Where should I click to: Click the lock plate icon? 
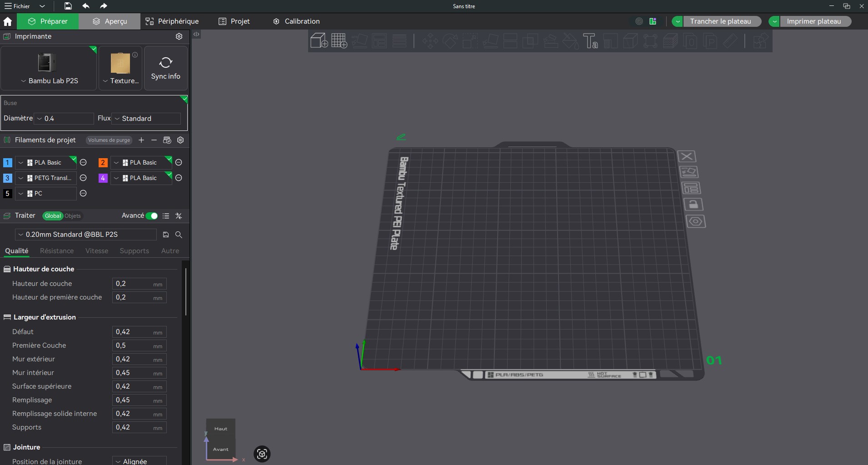pos(693,205)
